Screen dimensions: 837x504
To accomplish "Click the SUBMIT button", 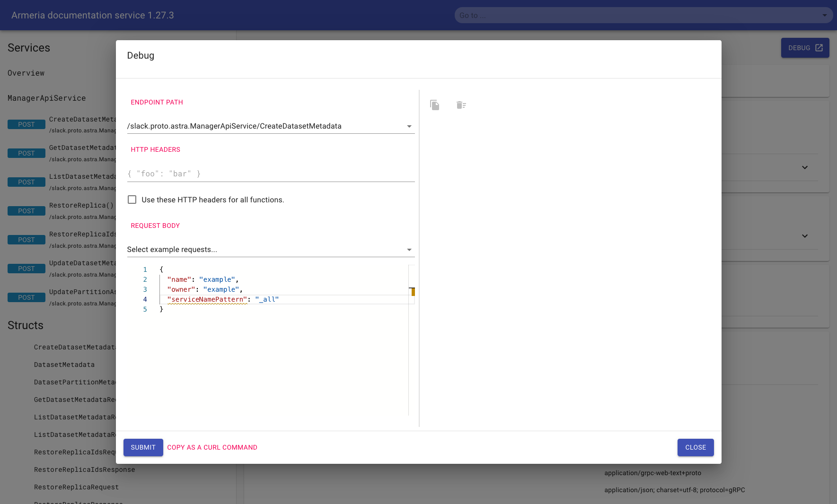I will pyautogui.click(x=143, y=447).
